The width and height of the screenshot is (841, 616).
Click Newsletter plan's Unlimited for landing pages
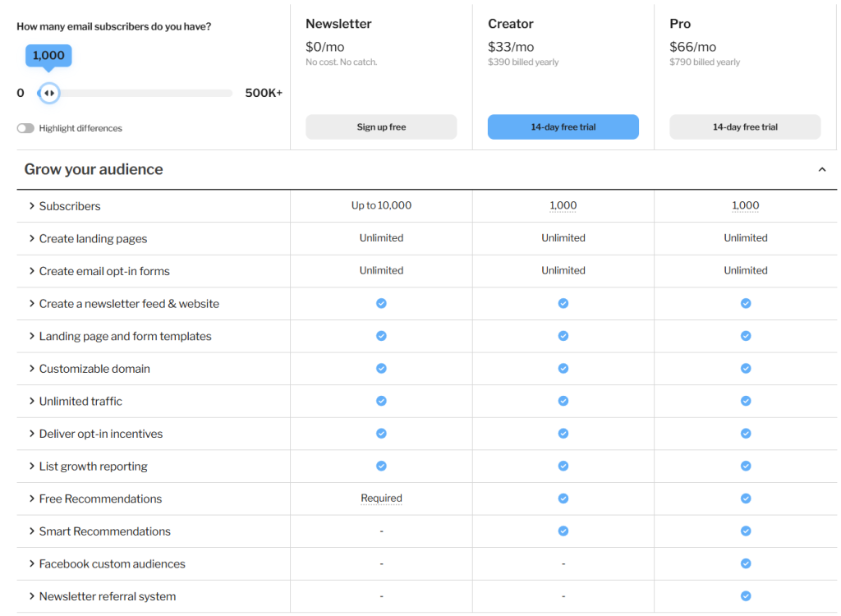[x=381, y=237]
